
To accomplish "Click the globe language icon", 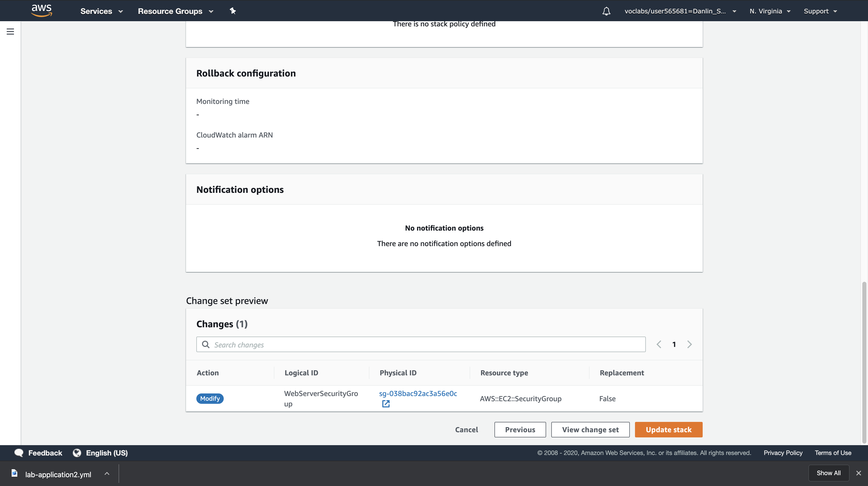I will point(77,453).
